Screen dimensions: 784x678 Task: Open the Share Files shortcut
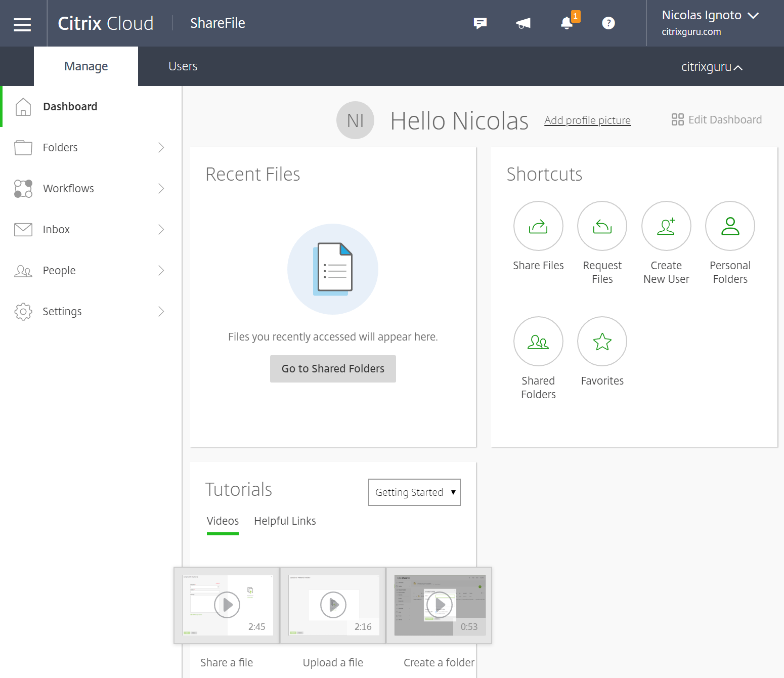pyautogui.click(x=538, y=226)
